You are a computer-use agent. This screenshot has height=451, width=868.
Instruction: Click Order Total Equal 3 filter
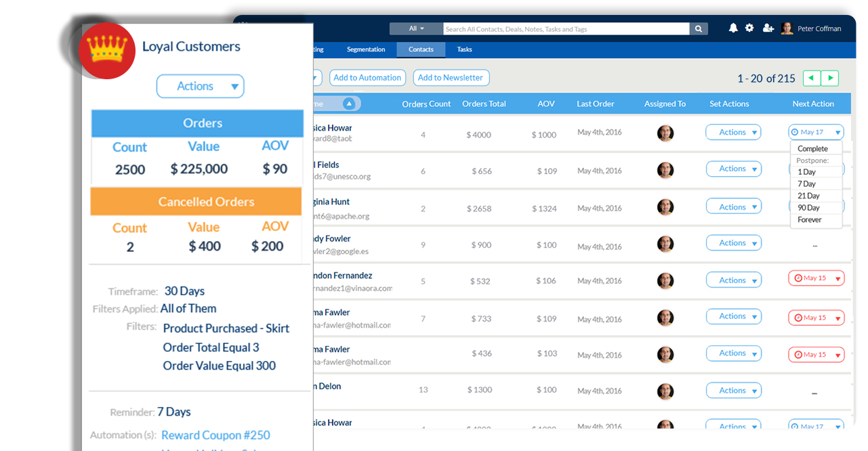point(211,347)
